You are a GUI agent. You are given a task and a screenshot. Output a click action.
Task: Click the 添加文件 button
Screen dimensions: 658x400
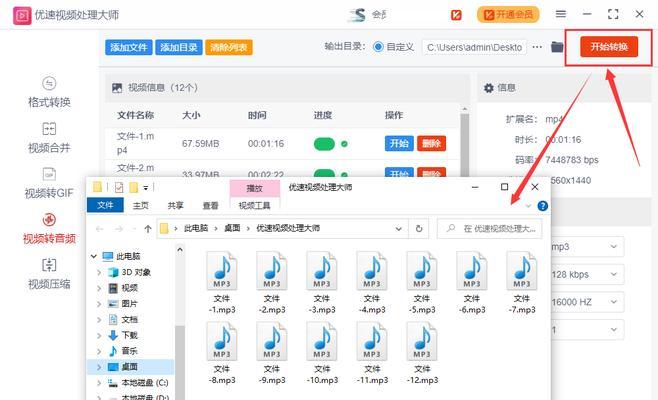[128, 47]
